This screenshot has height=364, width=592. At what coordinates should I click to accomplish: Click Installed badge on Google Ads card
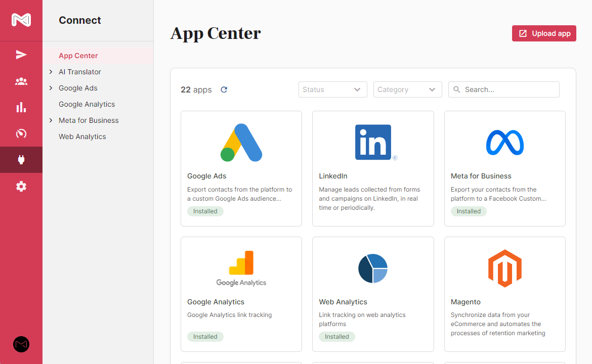(205, 211)
